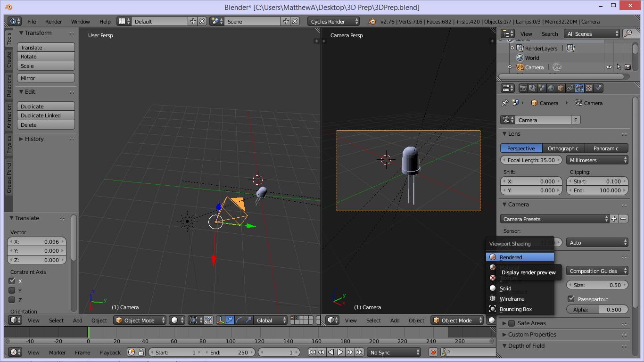Click the preview range lock icon
This screenshot has width=644, height=362.
click(x=140, y=352)
